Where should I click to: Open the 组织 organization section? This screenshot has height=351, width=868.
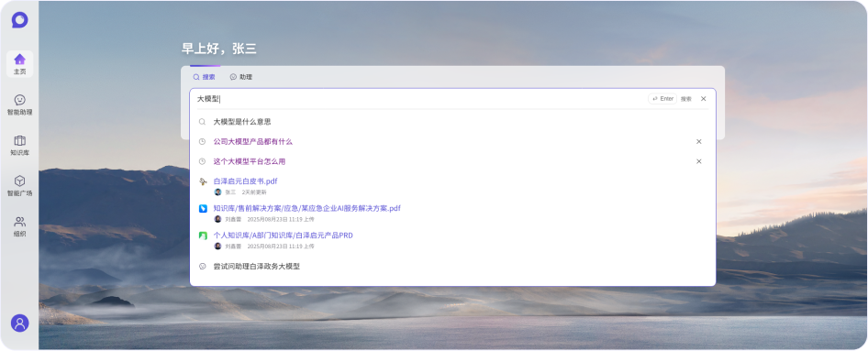[20, 226]
